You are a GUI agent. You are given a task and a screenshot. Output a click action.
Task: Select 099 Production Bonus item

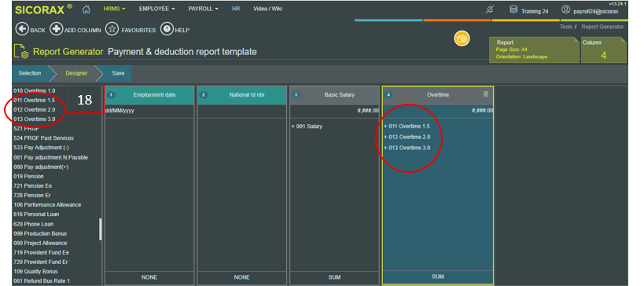tap(40, 233)
